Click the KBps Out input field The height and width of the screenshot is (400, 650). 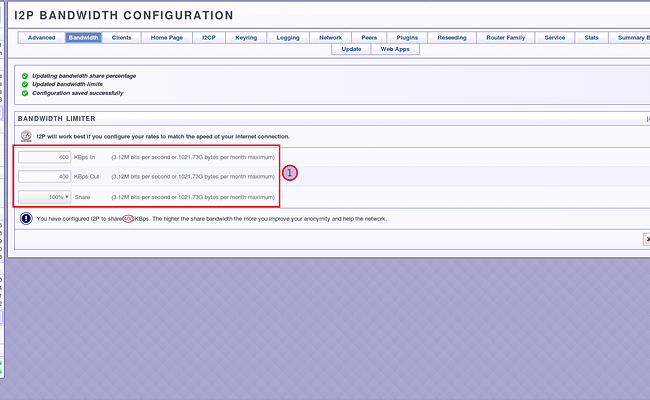tap(44, 177)
